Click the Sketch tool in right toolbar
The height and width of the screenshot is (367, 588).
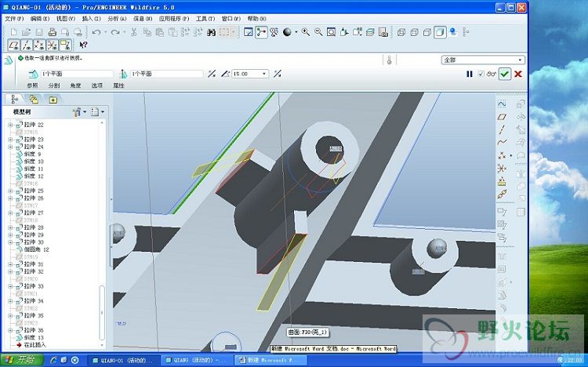[502, 104]
